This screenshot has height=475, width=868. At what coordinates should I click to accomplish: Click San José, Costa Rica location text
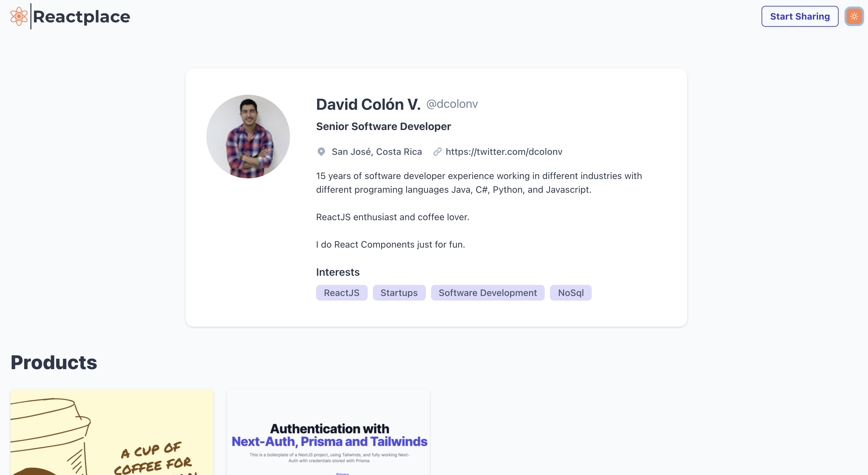(377, 152)
